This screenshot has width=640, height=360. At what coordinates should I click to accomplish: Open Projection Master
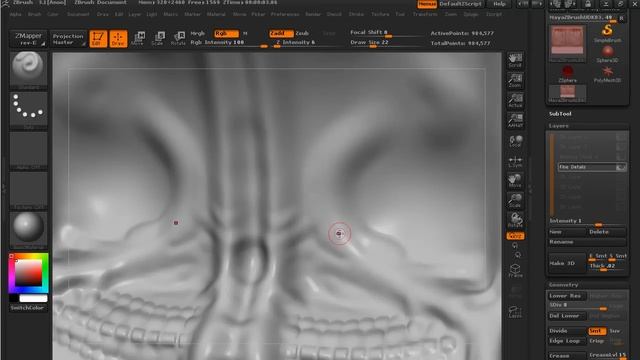68,39
